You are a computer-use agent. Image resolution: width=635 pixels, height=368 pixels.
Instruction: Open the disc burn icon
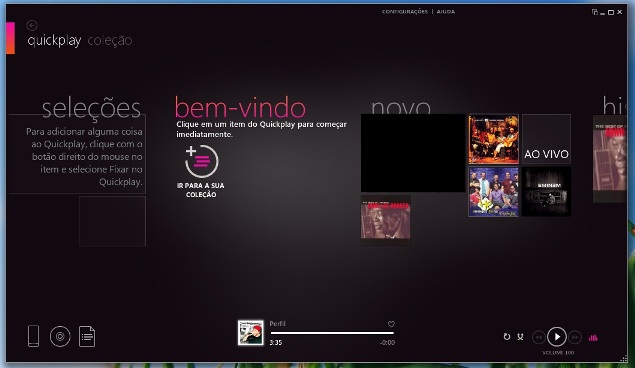[60, 336]
